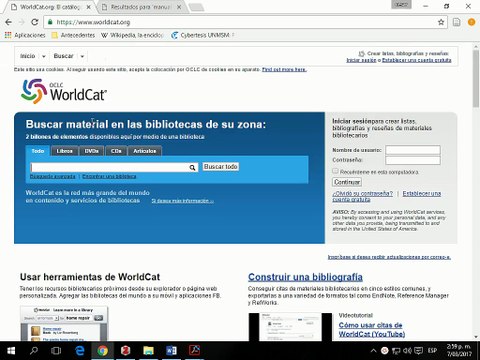
Task: Switch to Chrome on taskbar
Action: [x=103, y=351]
